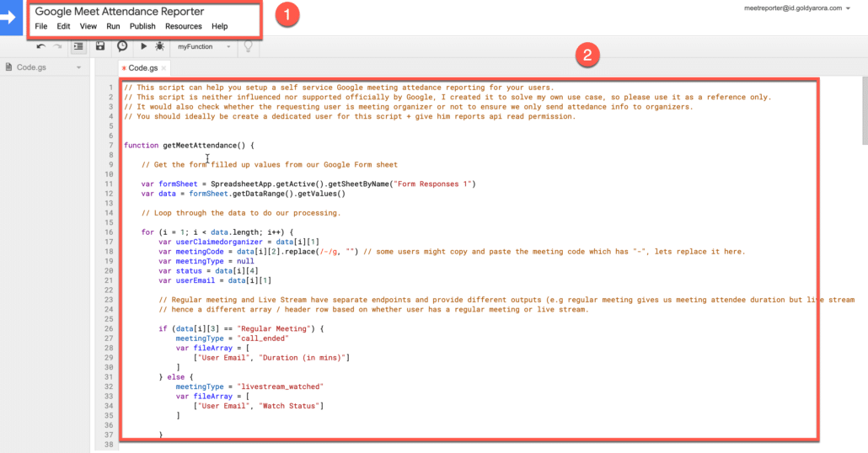Close the Code.gs editor tab
Viewport: 868px width, 453px height.
tap(163, 68)
